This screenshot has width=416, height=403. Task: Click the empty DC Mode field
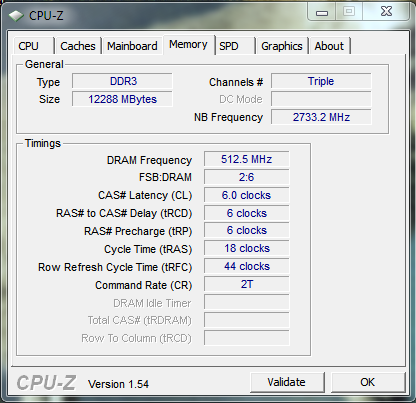coord(321,99)
